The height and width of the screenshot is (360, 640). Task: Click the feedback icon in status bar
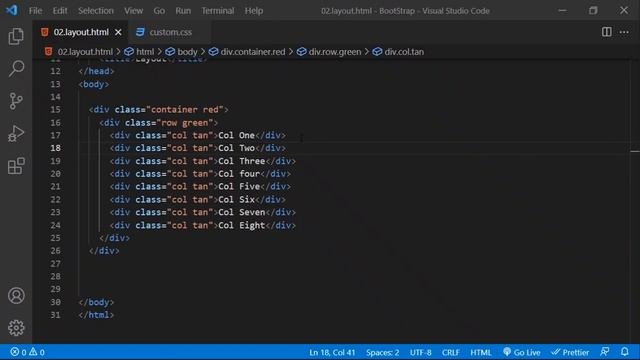pyautogui.click(x=605, y=352)
